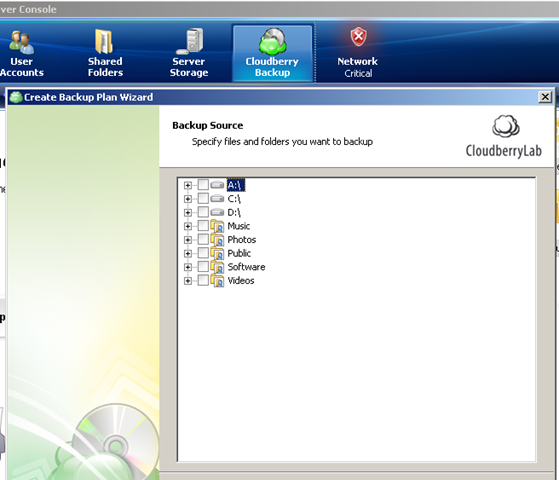The image size is (559, 480).
Task: Select the Videos tree item label
Action: click(241, 281)
